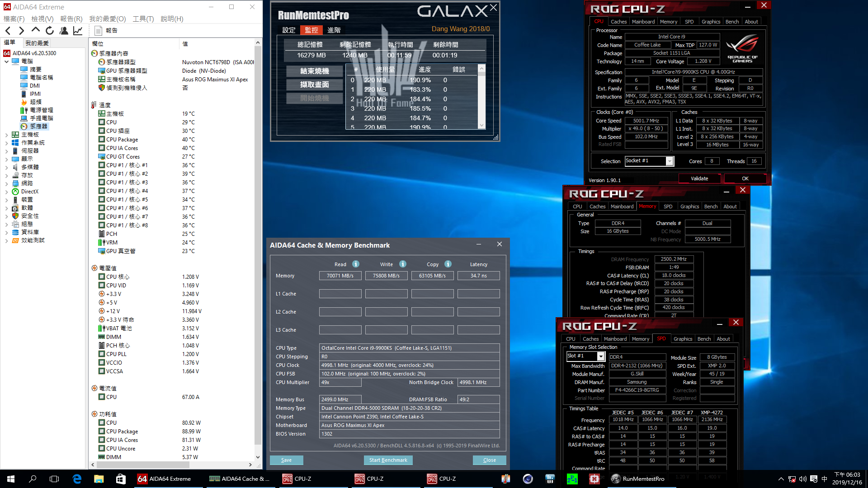
Task: Click the Memory Read value field
Action: pos(340,276)
